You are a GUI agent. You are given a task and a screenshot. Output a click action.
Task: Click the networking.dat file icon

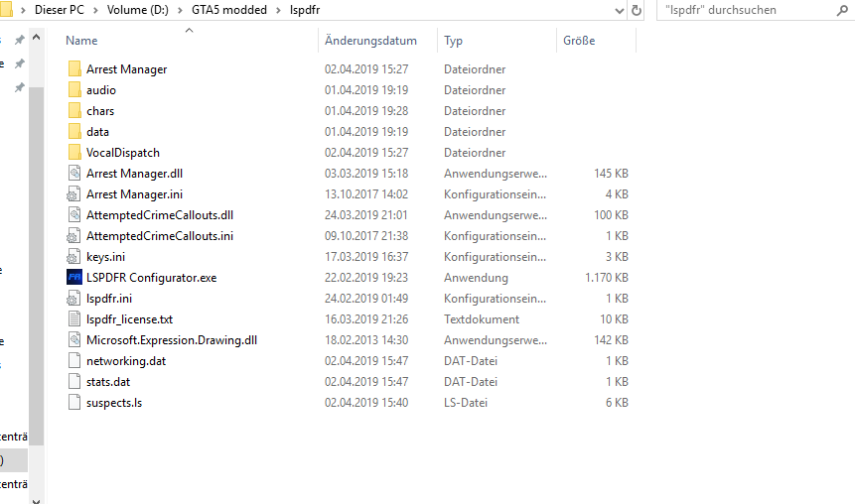coord(74,361)
